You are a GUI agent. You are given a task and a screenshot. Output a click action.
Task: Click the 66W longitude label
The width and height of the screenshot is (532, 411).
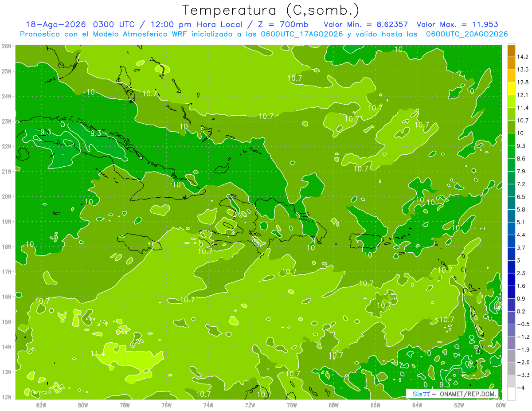[x=376, y=405]
